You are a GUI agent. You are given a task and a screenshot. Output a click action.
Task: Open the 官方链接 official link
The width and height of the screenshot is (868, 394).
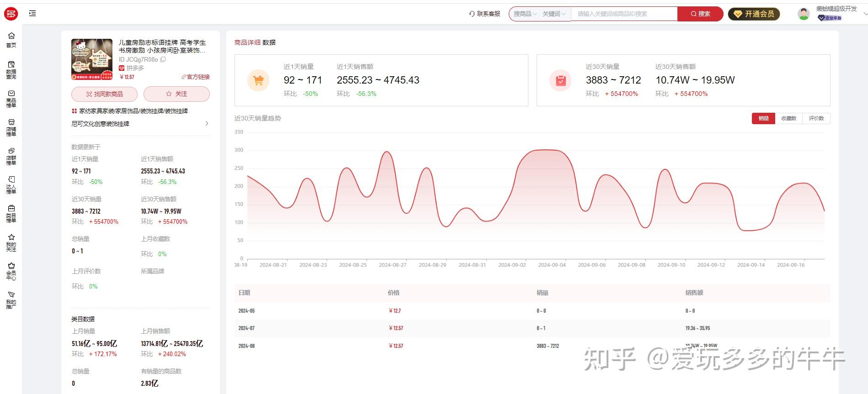[196, 77]
